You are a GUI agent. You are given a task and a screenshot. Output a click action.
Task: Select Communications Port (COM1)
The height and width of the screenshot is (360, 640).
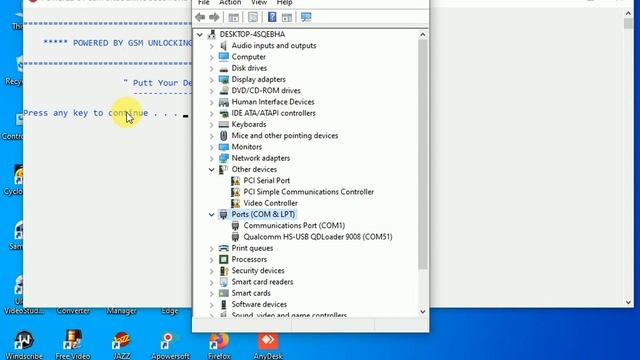294,225
